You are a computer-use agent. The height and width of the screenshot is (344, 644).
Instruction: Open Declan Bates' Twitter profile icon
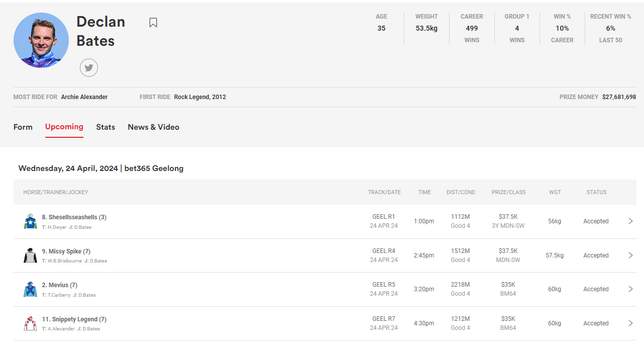pyautogui.click(x=89, y=68)
